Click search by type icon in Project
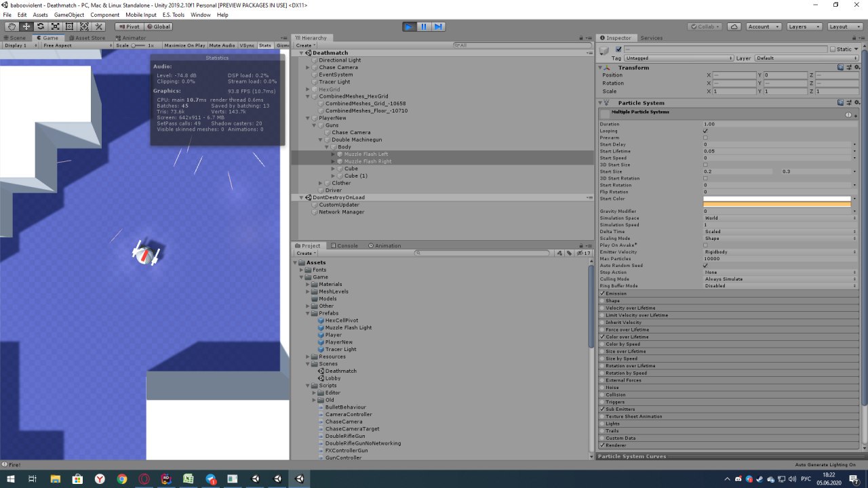868x488 pixels. pos(560,253)
